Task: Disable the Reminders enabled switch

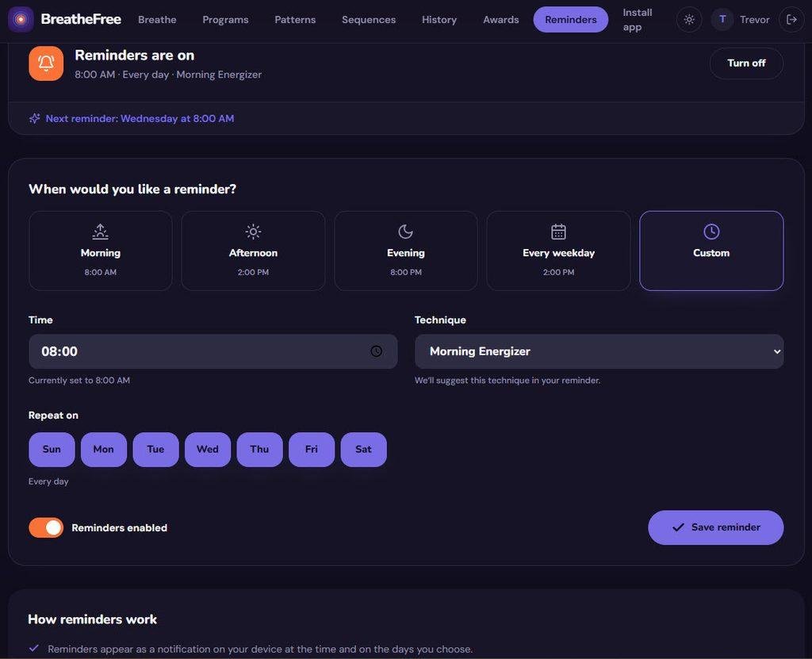Action: (46, 527)
